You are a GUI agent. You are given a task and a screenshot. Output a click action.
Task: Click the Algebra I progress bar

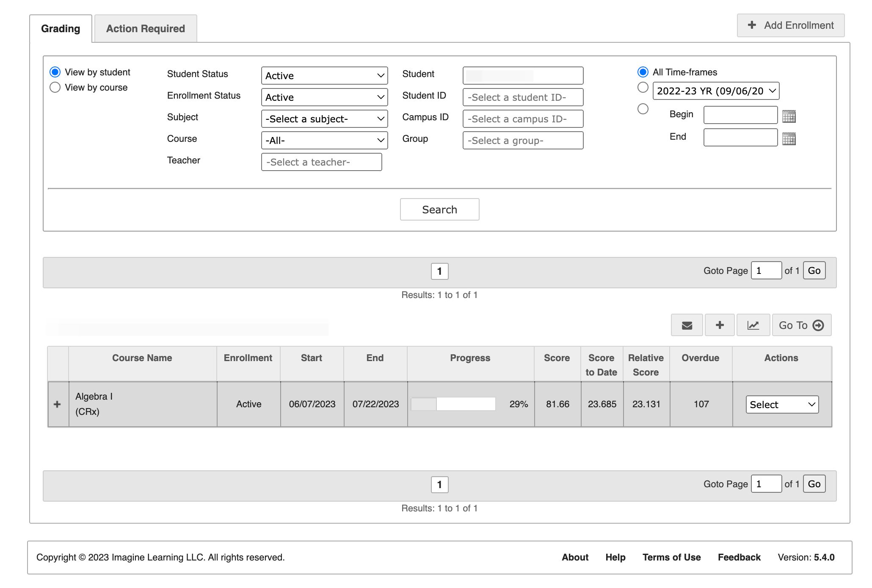pyautogui.click(x=453, y=404)
